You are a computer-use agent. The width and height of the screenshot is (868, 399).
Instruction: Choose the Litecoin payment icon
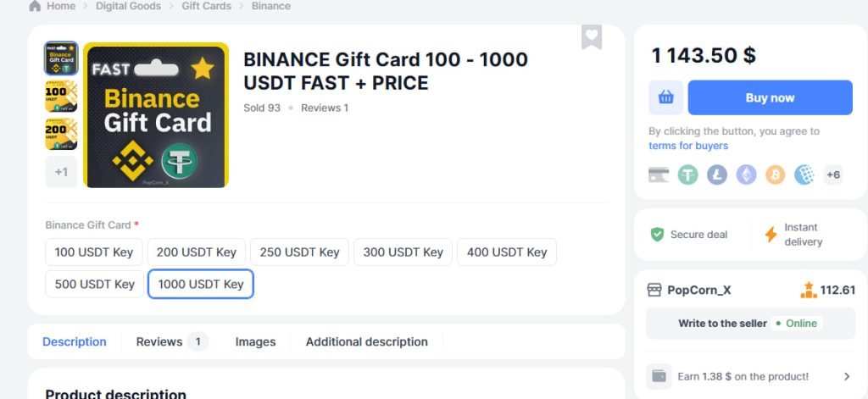click(717, 175)
